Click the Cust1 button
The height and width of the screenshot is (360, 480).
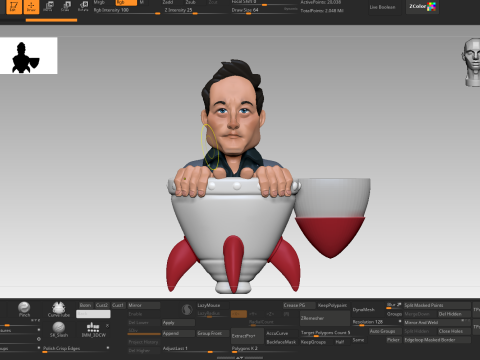tap(118, 305)
